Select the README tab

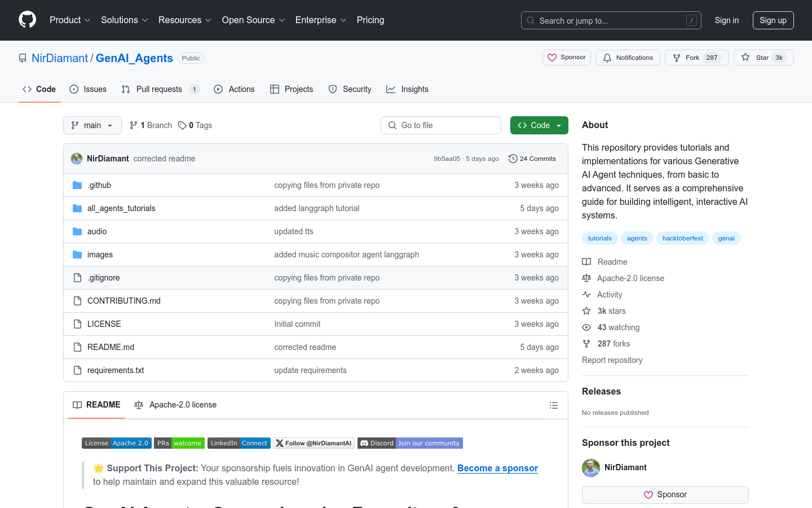[x=96, y=405]
